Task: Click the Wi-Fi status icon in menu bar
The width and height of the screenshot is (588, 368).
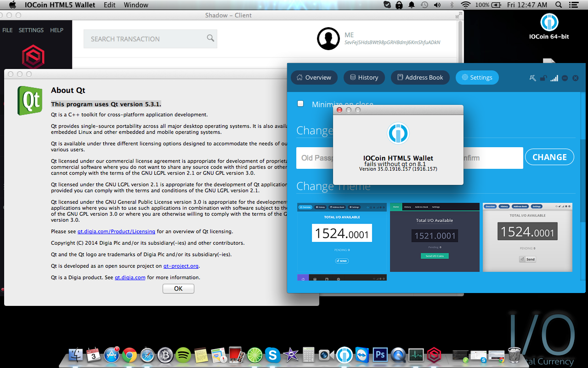Action: 466,5
